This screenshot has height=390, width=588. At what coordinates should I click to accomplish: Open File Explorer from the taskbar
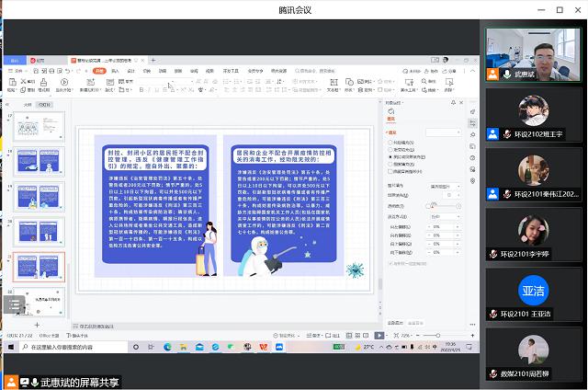click(x=184, y=347)
